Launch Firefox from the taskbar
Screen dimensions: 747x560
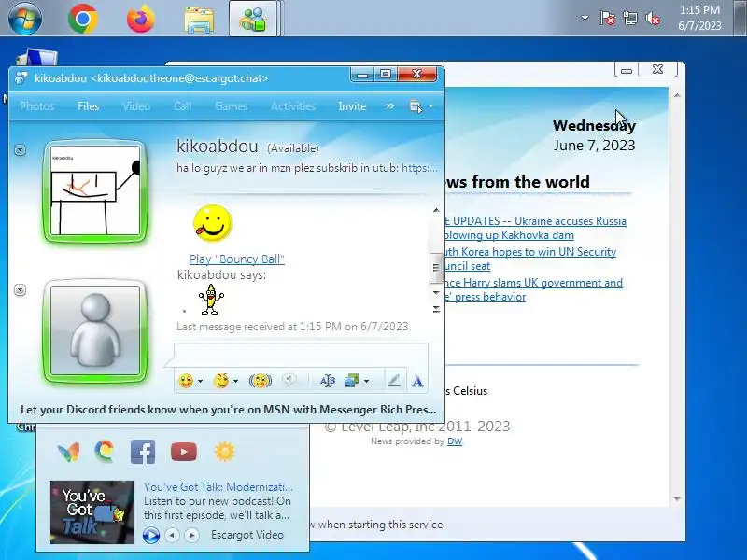(x=141, y=19)
